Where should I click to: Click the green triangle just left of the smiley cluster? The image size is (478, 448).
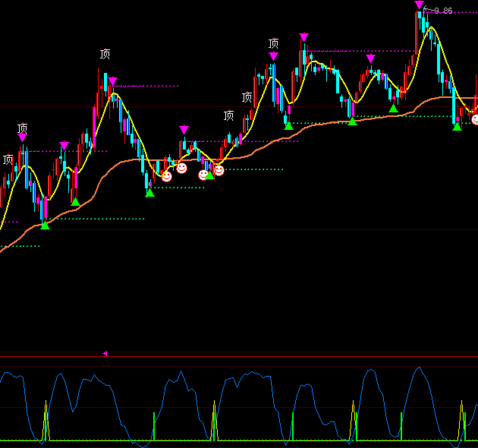point(149,193)
